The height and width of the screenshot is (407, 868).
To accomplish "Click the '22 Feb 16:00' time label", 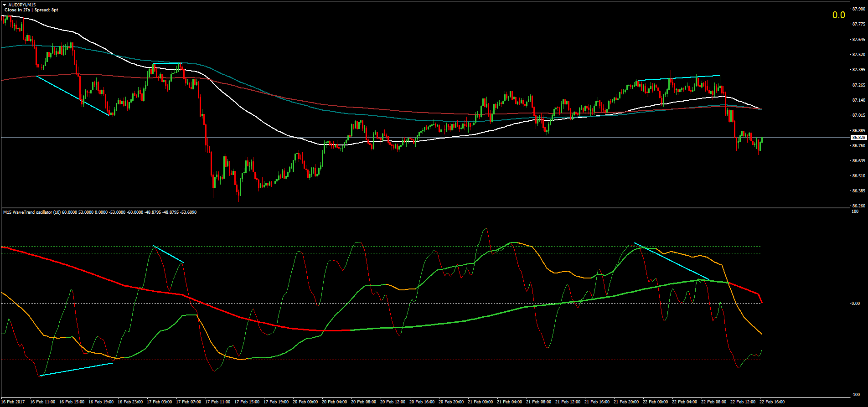I will [x=772, y=402].
